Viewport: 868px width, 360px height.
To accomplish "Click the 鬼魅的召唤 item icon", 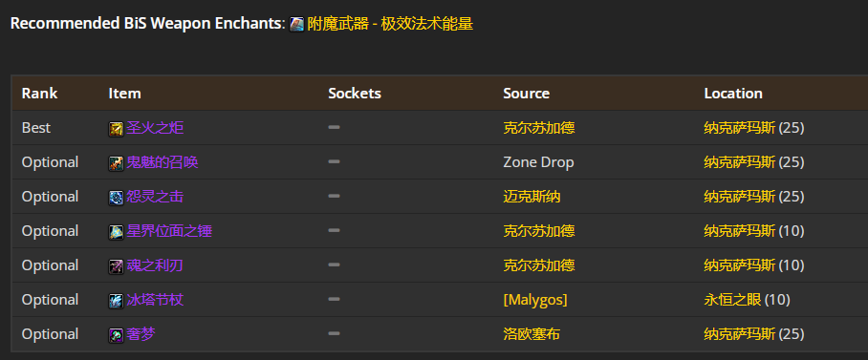I will [x=116, y=163].
